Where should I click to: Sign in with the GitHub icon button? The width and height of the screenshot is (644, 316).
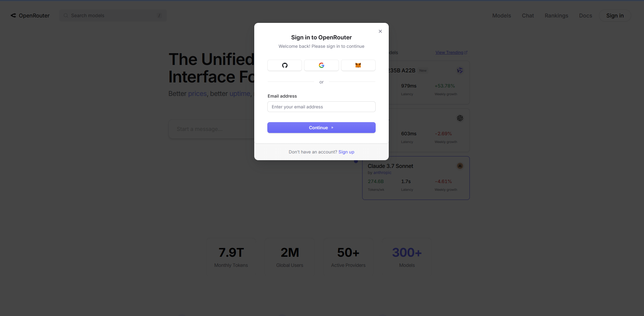point(285,65)
